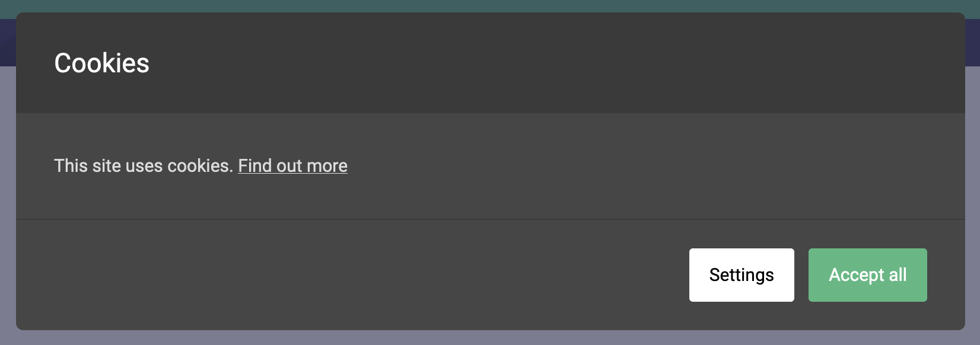The height and width of the screenshot is (345, 980).
Task: Click the divider line above the buttons
Action: pyautogui.click(x=475, y=219)
